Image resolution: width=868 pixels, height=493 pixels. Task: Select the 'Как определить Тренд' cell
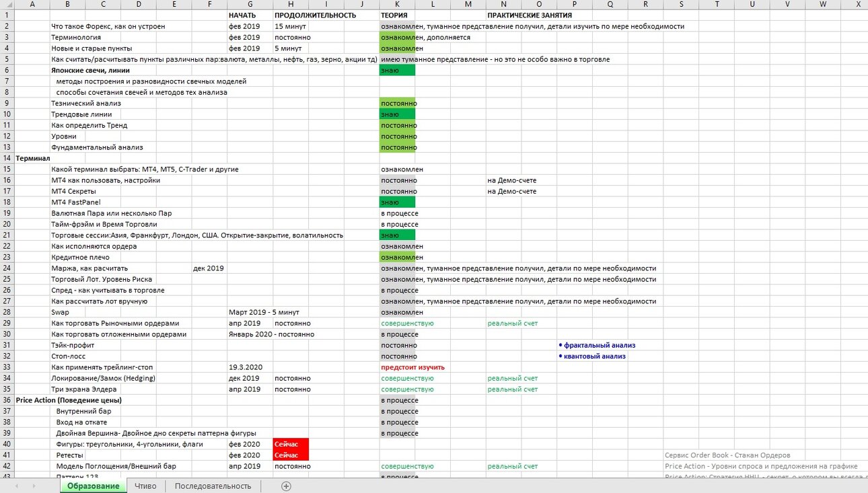89,125
